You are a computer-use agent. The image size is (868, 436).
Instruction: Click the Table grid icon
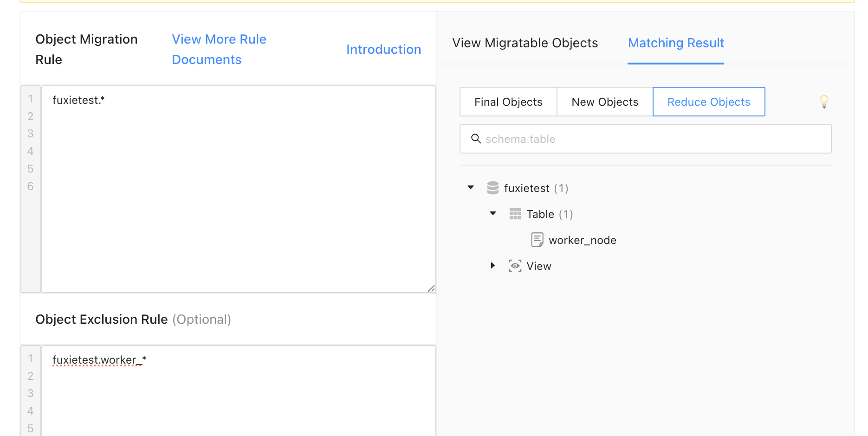(x=515, y=214)
